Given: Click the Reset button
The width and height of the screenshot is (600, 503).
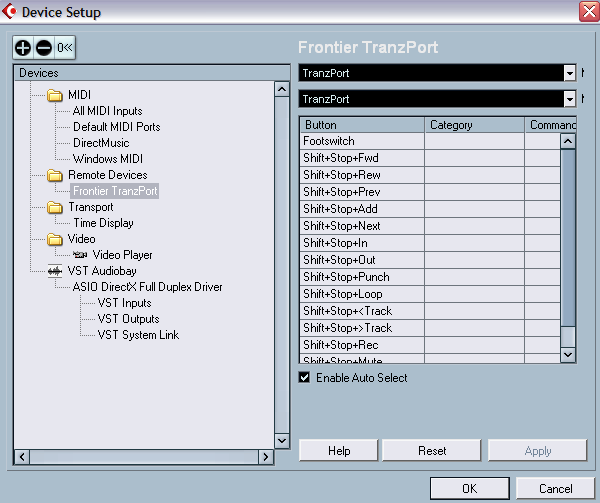Looking at the screenshot, I should tap(432, 451).
